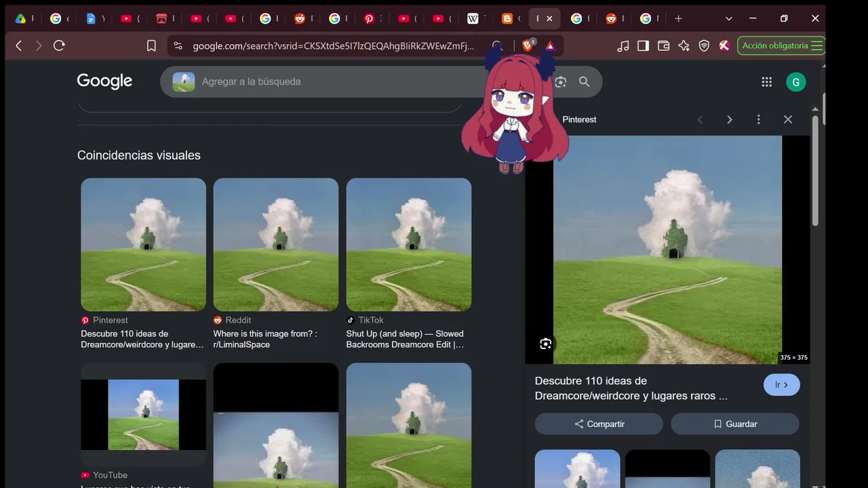Go back to the previous page

click(19, 45)
